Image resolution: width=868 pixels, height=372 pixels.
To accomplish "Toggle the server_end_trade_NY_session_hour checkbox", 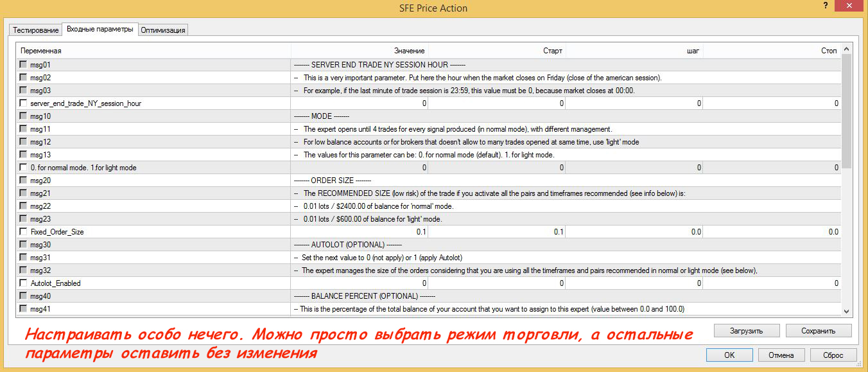I will coord(24,103).
